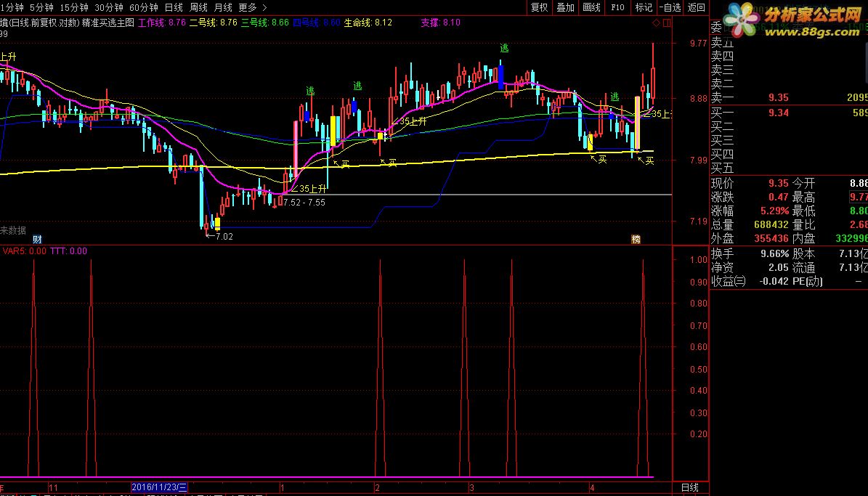
Task: Click the 支撑: 8.10 indicator value
Action: pos(440,23)
